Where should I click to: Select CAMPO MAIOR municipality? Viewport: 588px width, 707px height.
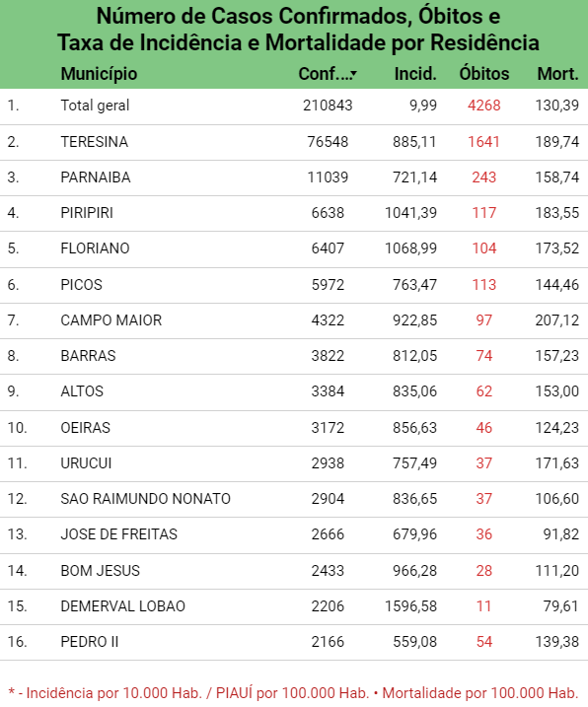coord(111,320)
